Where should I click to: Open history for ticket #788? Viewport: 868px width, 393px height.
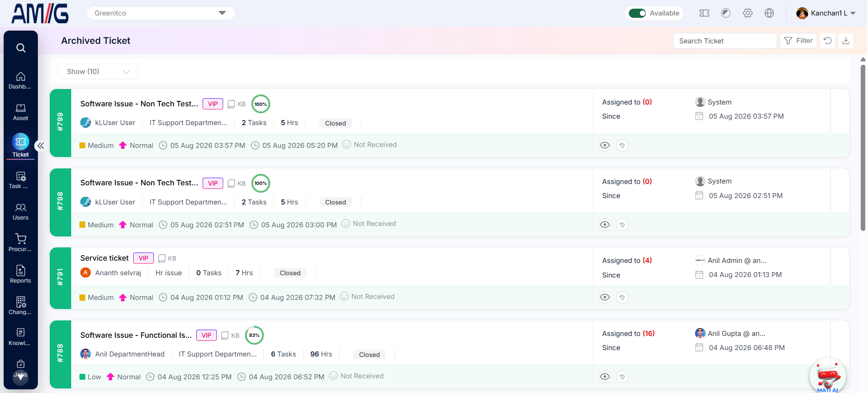[x=622, y=377]
